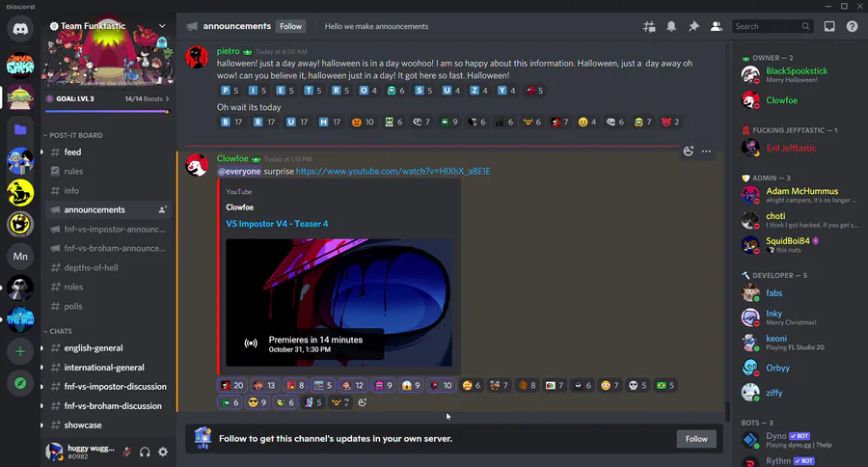Click the create invite icon on announcements

(x=162, y=210)
